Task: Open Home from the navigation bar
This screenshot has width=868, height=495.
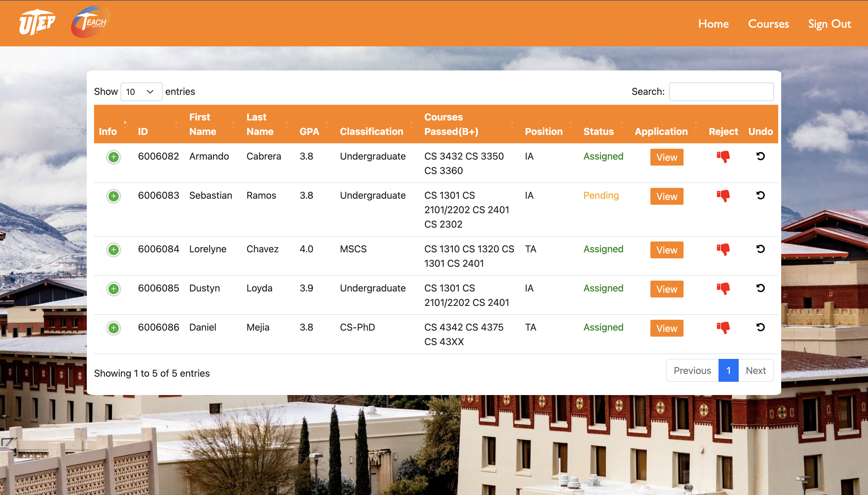Action: pyautogui.click(x=713, y=24)
